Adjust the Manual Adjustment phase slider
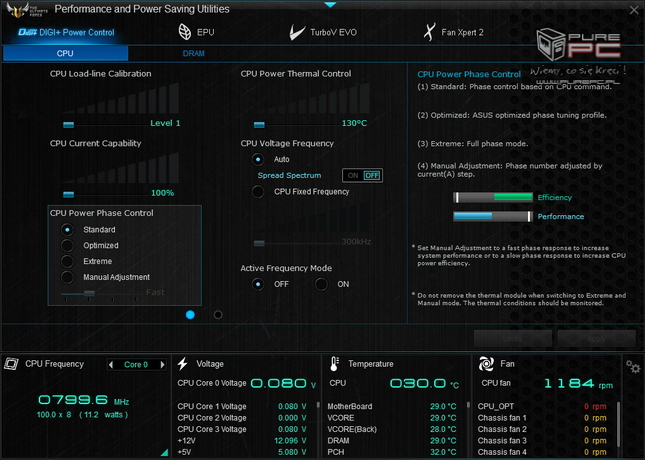 (89, 293)
